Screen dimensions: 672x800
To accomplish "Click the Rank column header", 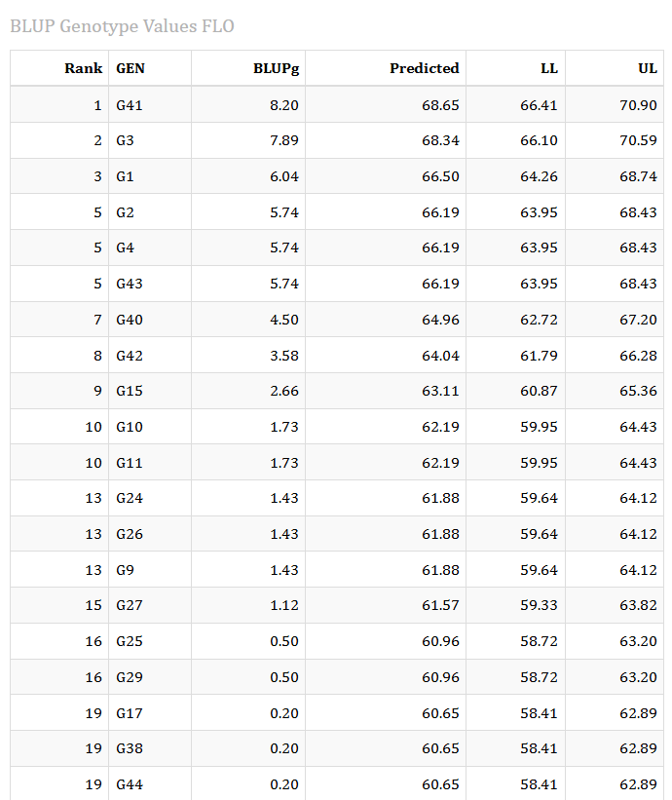I will (x=83, y=68).
